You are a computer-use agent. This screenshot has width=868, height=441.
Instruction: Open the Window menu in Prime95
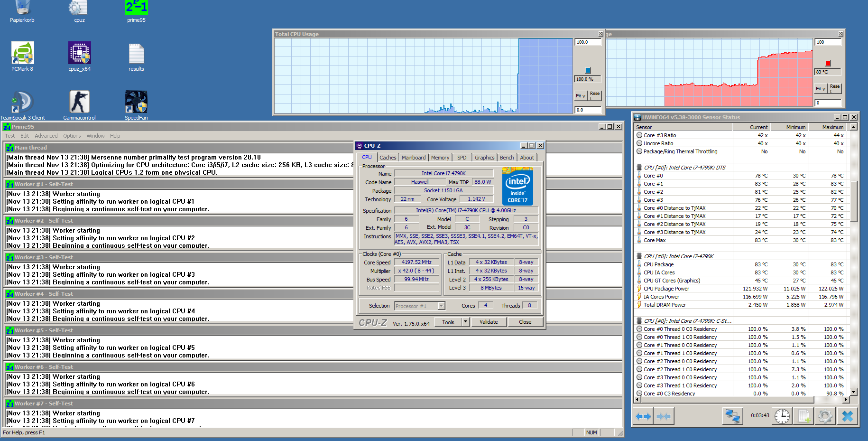coord(95,136)
